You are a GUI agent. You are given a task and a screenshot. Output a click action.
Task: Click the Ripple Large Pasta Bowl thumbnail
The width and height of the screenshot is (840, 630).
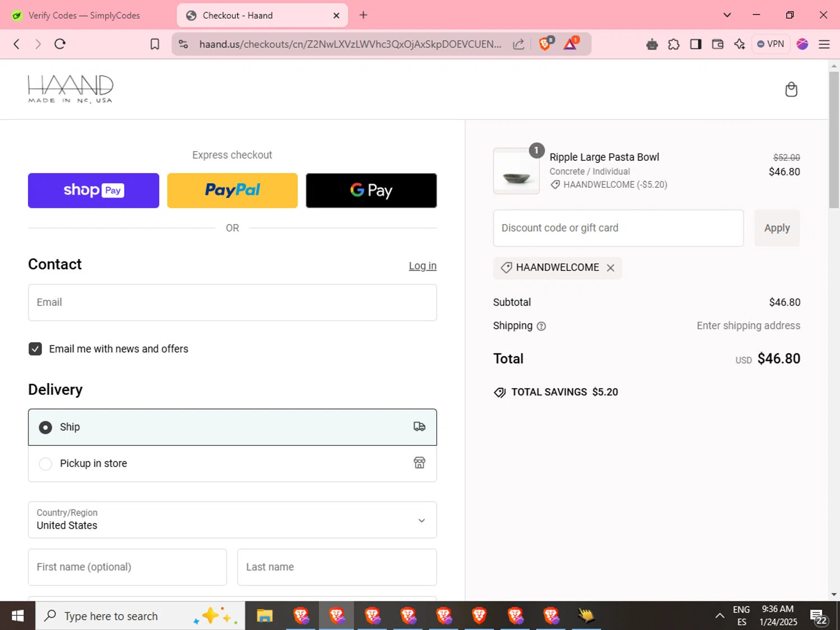[516, 171]
